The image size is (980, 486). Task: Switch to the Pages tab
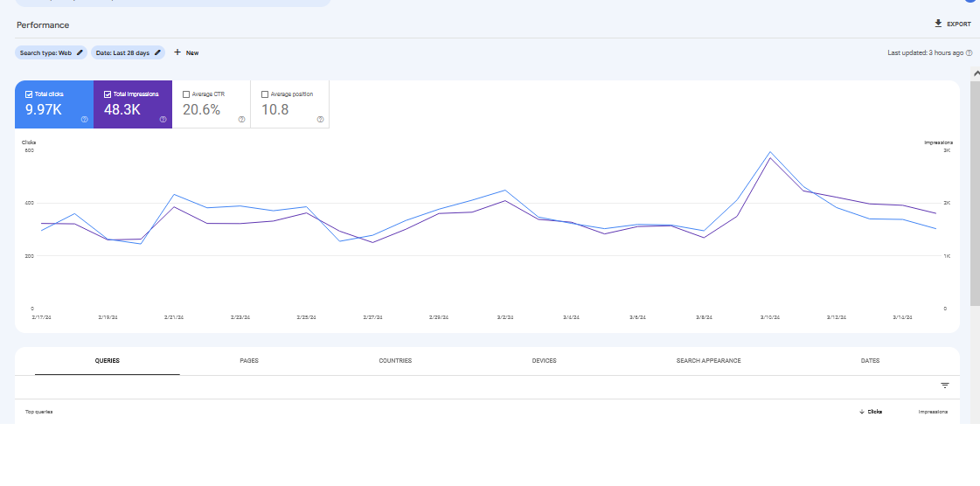pyautogui.click(x=249, y=361)
